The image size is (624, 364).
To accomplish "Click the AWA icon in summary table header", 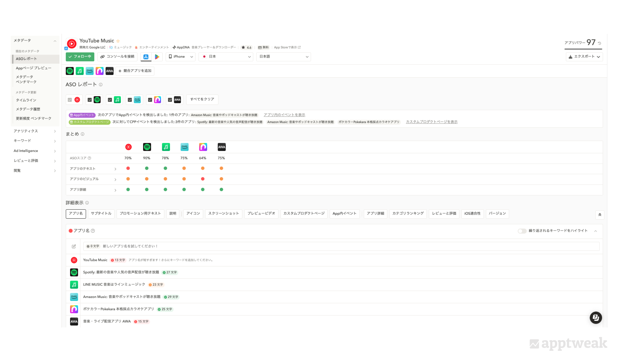I will point(221,147).
